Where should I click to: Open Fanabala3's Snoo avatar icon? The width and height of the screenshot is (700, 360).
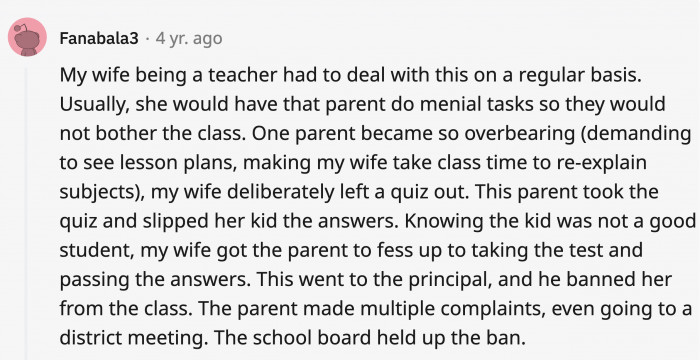tap(27, 37)
